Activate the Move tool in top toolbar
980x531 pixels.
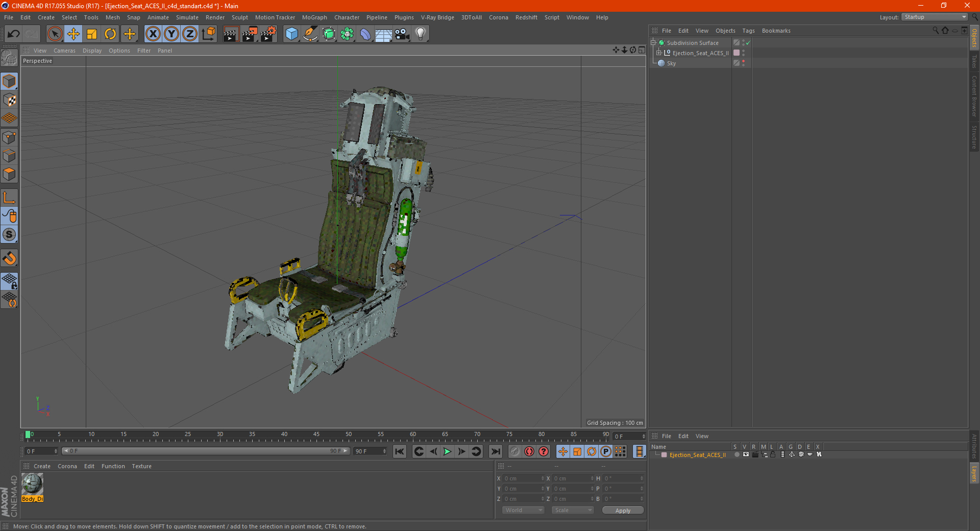[x=73, y=34]
